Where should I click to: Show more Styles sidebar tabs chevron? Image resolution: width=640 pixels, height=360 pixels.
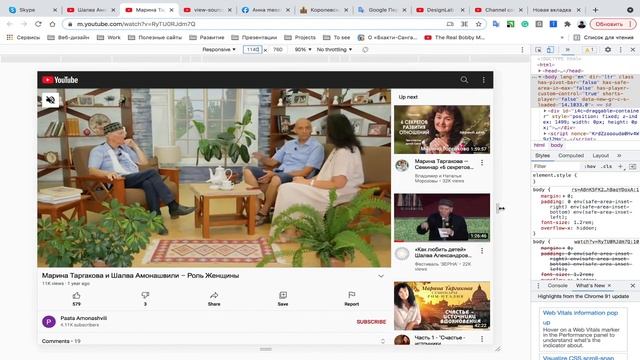tap(619, 156)
